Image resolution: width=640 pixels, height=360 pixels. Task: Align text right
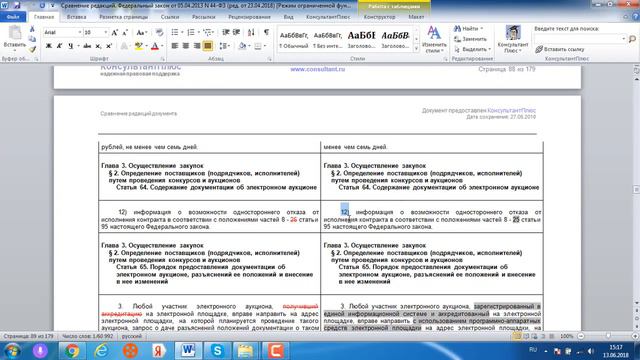[x=197, y=46]
